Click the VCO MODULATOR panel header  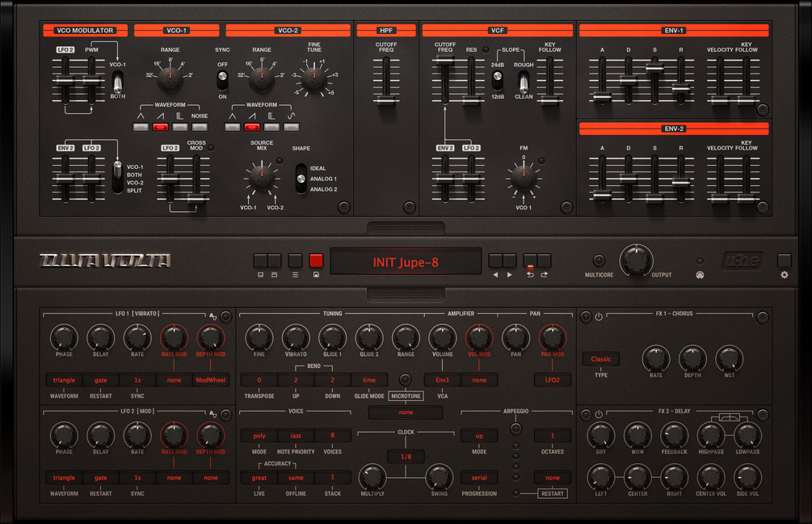[85, 31]
